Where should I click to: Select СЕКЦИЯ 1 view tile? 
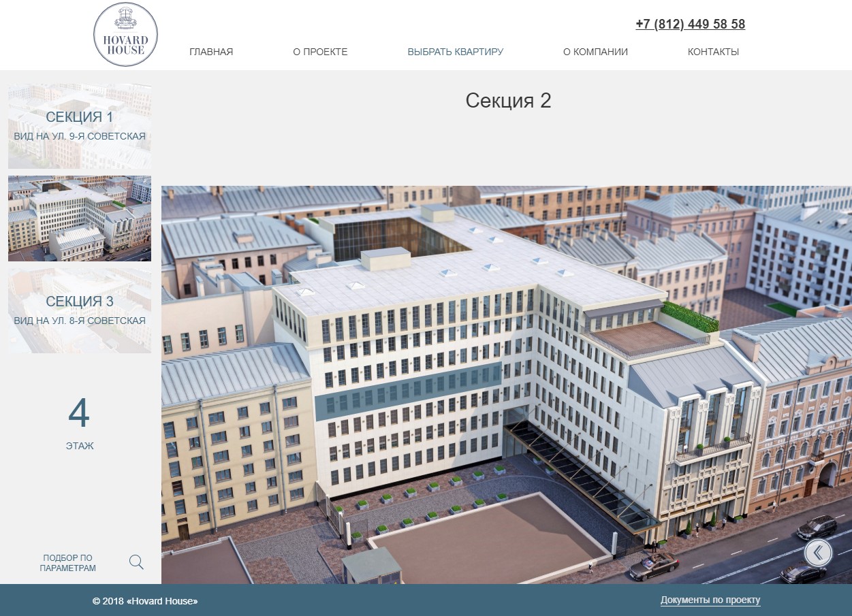[x=80, y=126]
